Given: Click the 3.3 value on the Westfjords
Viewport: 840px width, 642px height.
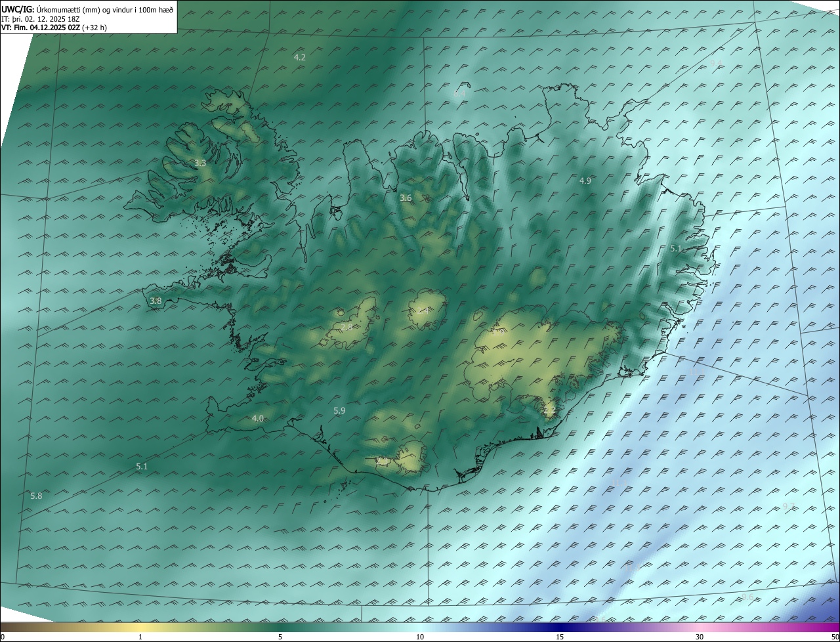Looking at the screenshot, I should (200, 163).
